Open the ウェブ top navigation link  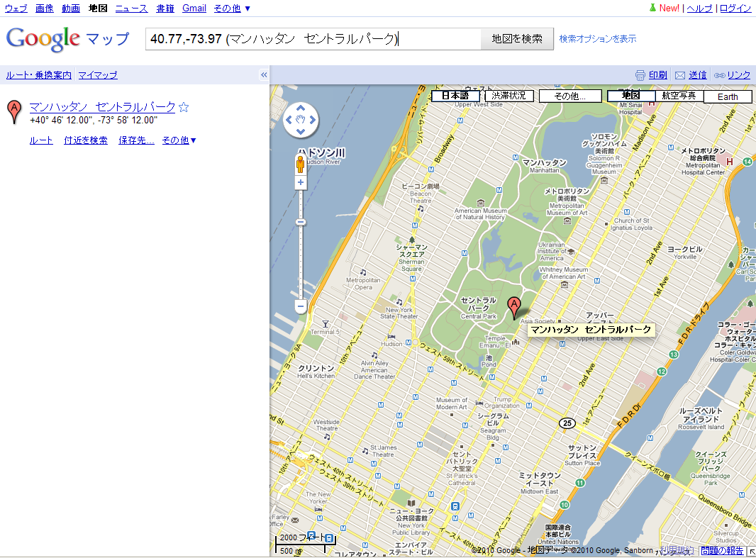(16, 9)
